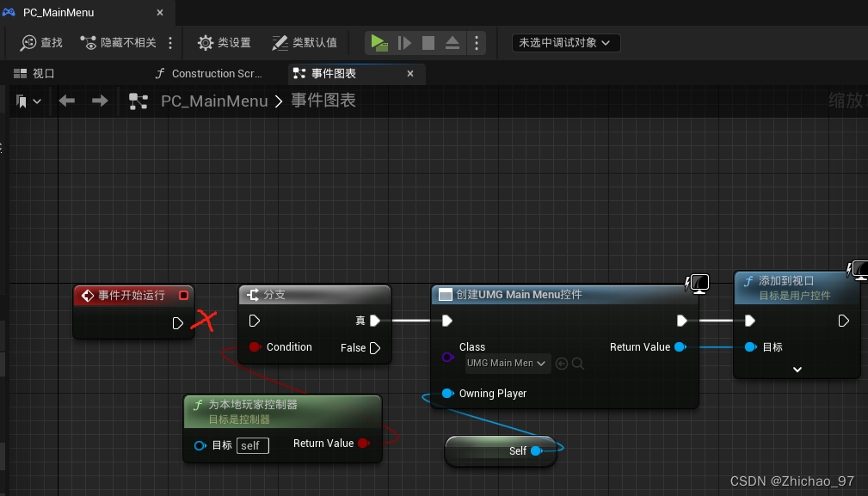Navigate back in graph history
868x496 pixels.
tap(66, 101)
